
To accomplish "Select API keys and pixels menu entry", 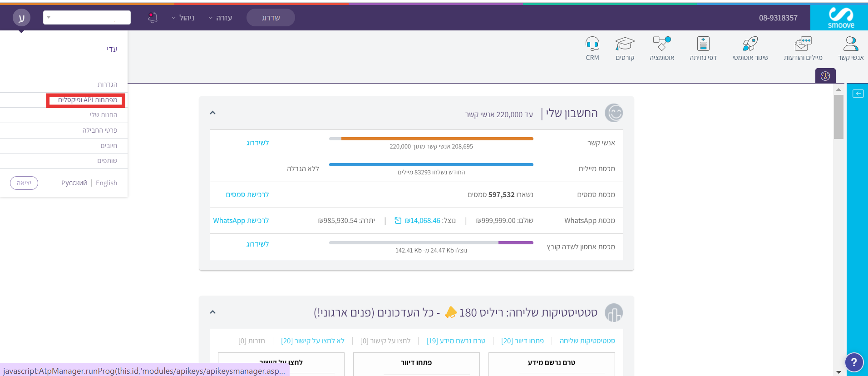I will 87,100.
